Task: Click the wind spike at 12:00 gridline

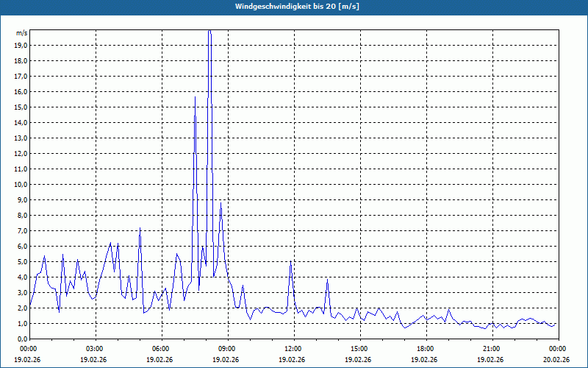Action: 291,263
